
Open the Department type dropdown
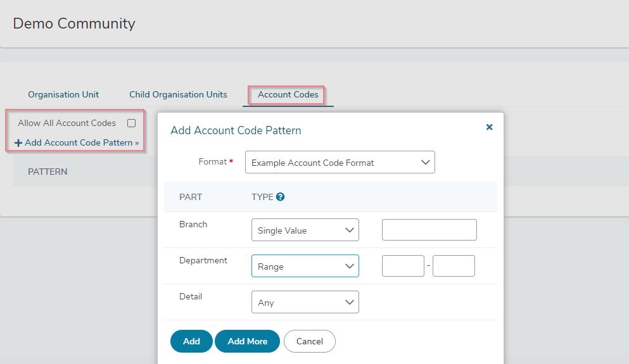tap(305, 266)
